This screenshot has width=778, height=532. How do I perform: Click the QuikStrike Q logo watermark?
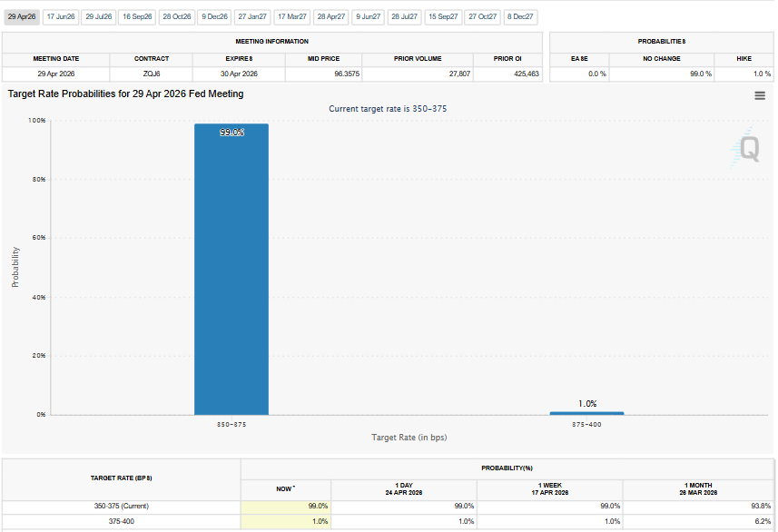click(x=747, y=149)
